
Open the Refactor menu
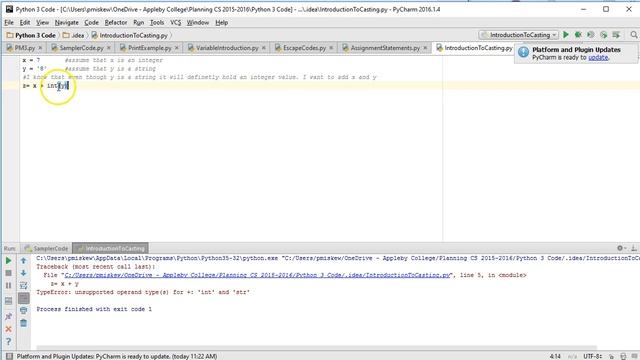[x=116, y=22]
